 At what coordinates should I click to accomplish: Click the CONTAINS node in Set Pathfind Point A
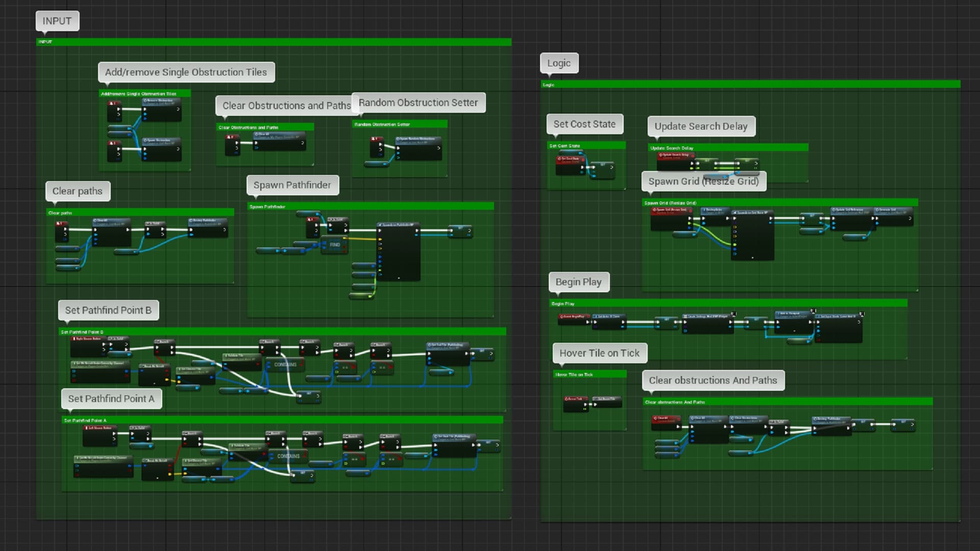288,455
